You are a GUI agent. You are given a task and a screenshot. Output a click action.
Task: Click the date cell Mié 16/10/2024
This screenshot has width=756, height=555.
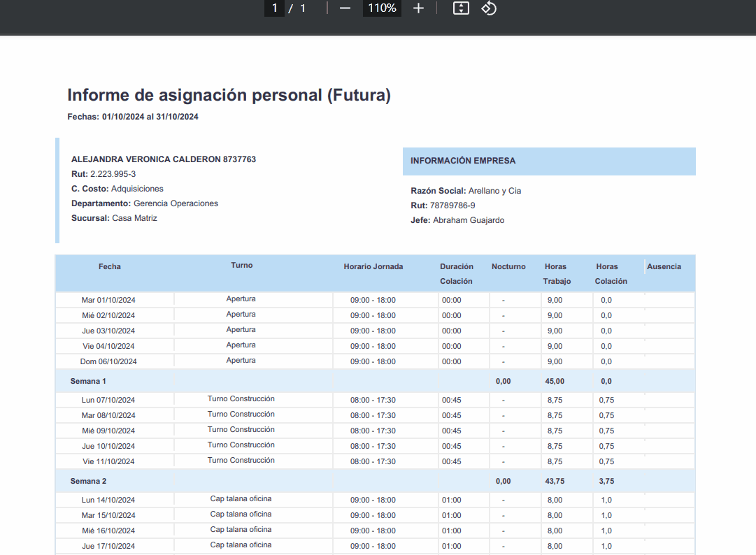108,531
